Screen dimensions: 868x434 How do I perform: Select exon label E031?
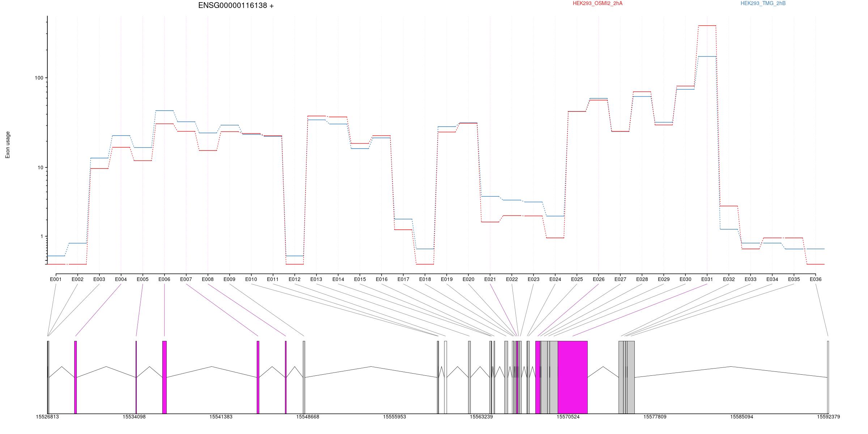(x=707, y=279)
